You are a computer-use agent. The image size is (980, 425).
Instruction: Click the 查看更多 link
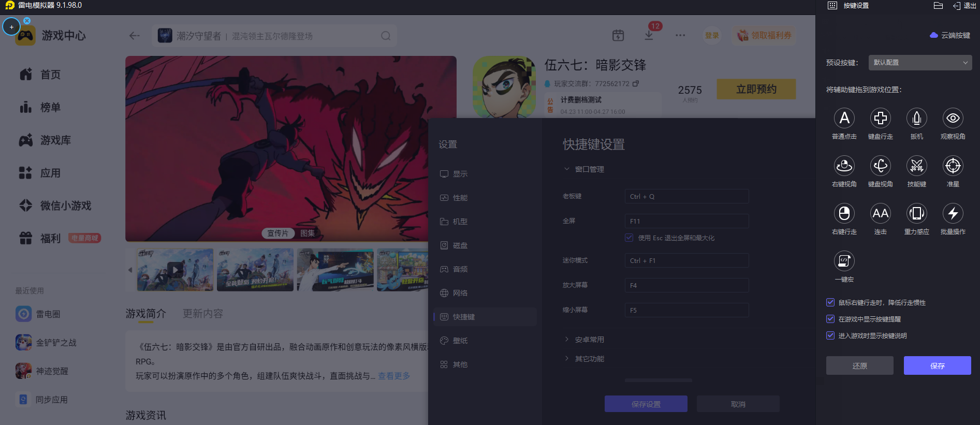[394, 376]
